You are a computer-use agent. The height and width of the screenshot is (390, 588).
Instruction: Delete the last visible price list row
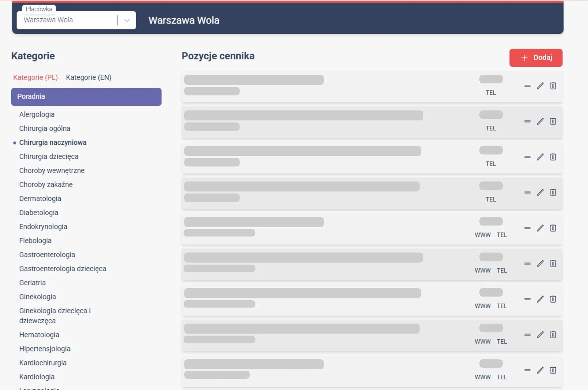(x=553, y=370)
